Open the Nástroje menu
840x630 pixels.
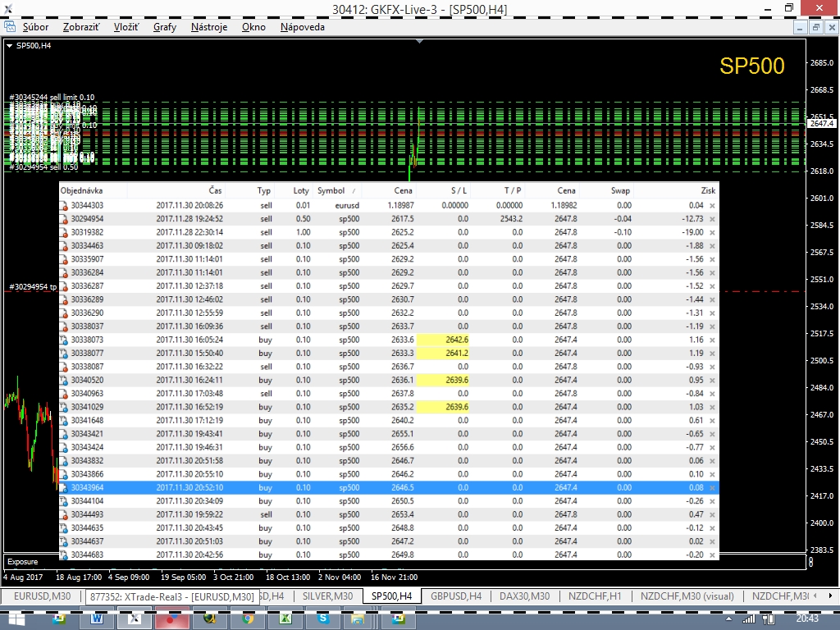coord(208,27)
